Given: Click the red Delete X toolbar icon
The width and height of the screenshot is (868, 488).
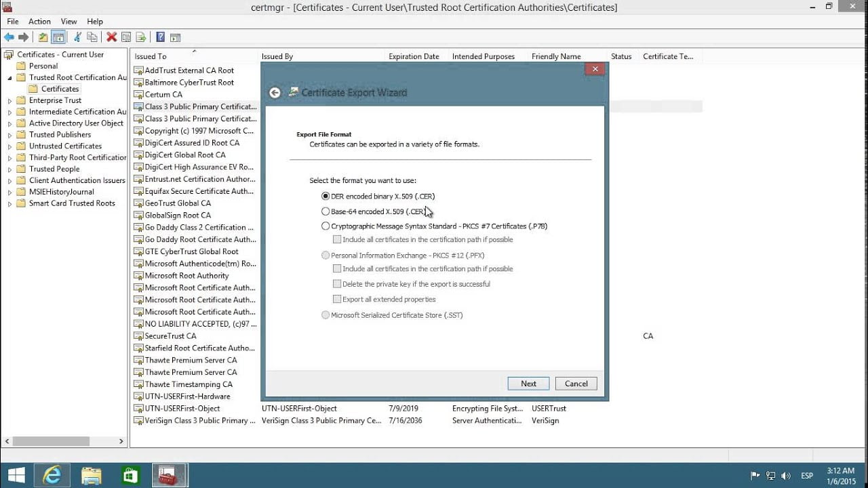Looking at the screenshot, I should tap(111, 37).
